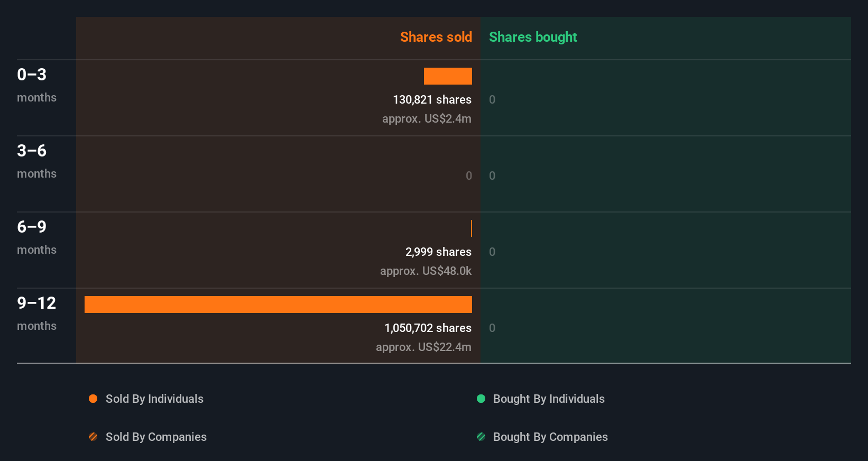
Task: Select the Bought By Individuals legend label
Action: [549, 399]
